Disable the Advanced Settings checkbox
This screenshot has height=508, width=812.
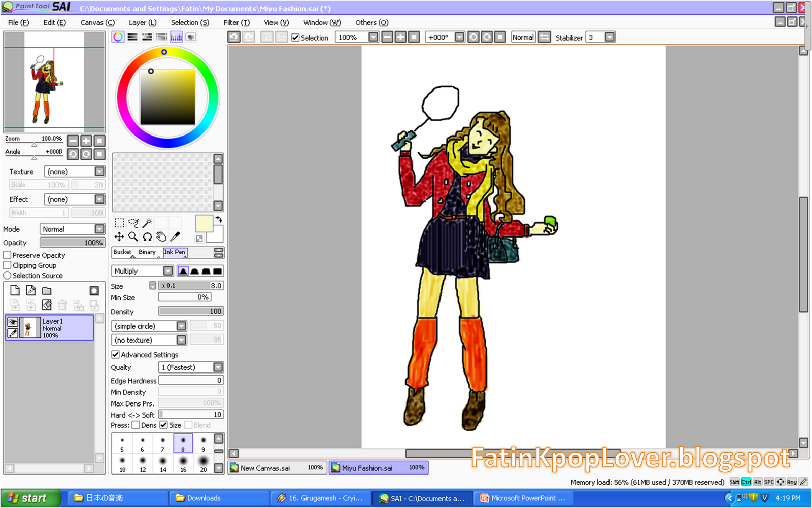click(116, 354)
